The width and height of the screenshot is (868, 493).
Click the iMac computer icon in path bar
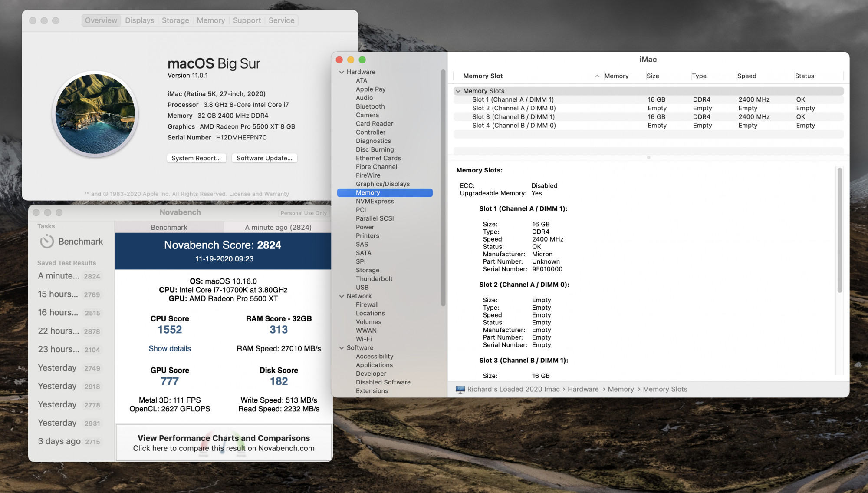pos(460,390)
